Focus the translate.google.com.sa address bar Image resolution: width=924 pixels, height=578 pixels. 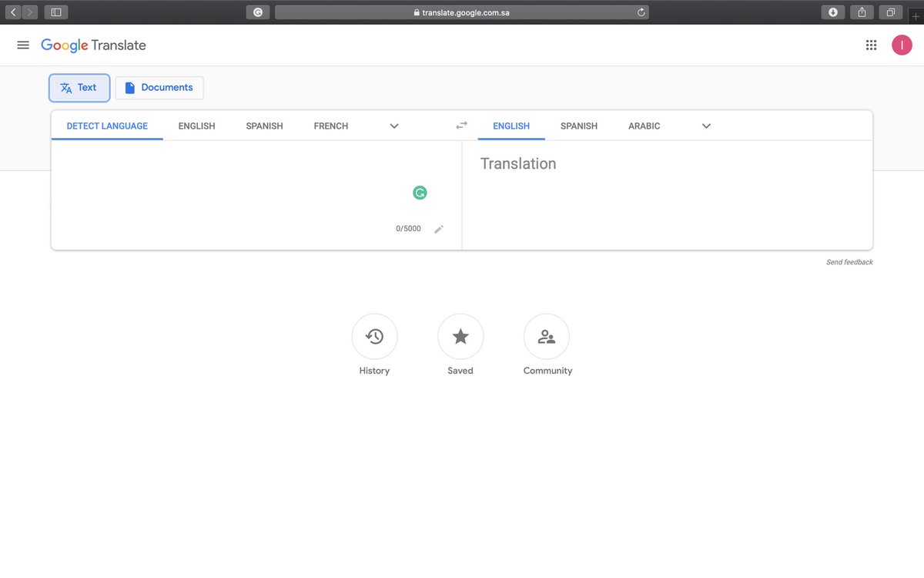tap(462, 12)
